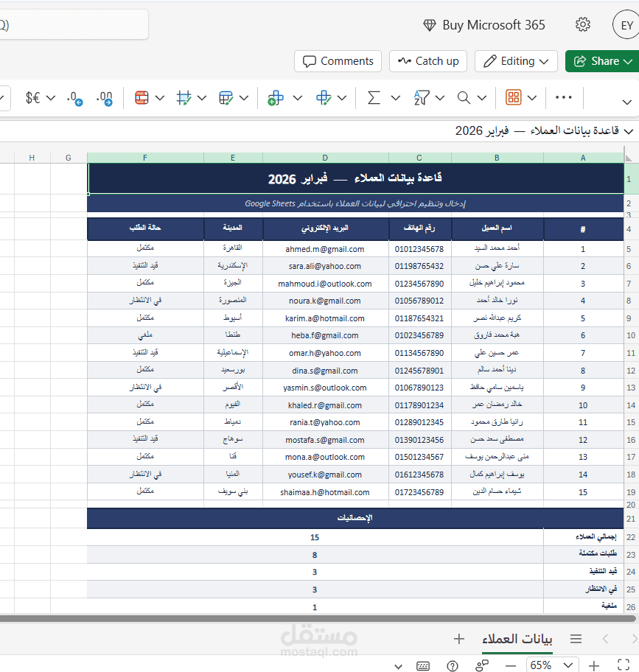Open the on-screen keyboard icon
Viewport: 639px width, 672px height.
point(422,665)
